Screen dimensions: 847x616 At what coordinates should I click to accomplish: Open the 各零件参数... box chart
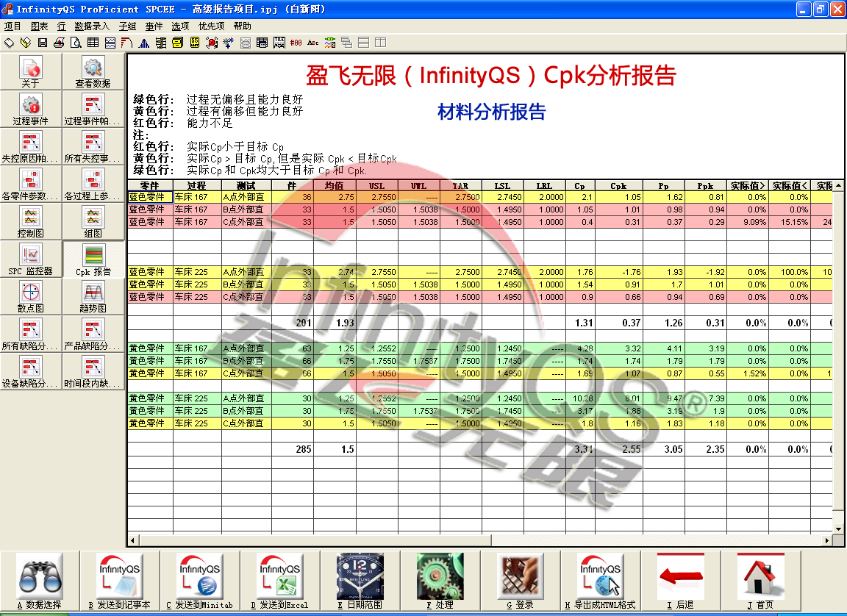point(31,184)
